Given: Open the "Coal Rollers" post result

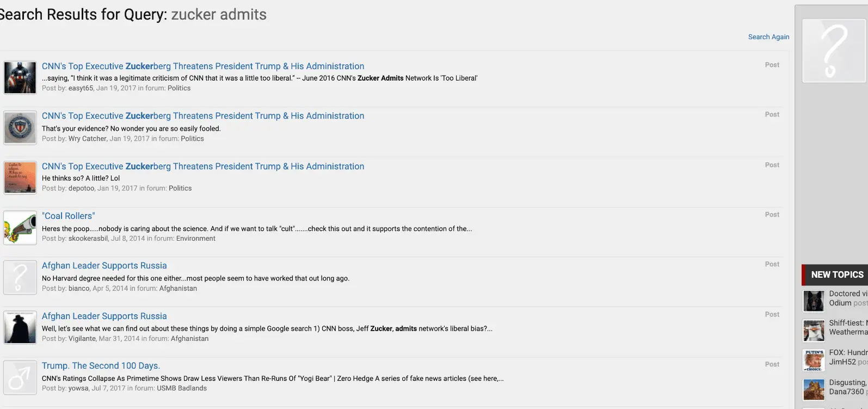Looking at the screenshot, I should point(69,216).
